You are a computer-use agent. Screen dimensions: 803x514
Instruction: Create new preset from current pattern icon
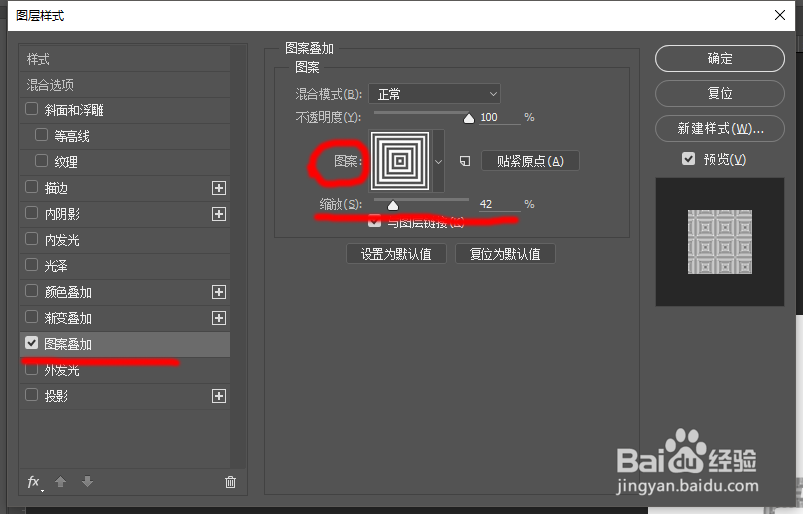pyautogui.click(x=464, y=161)
